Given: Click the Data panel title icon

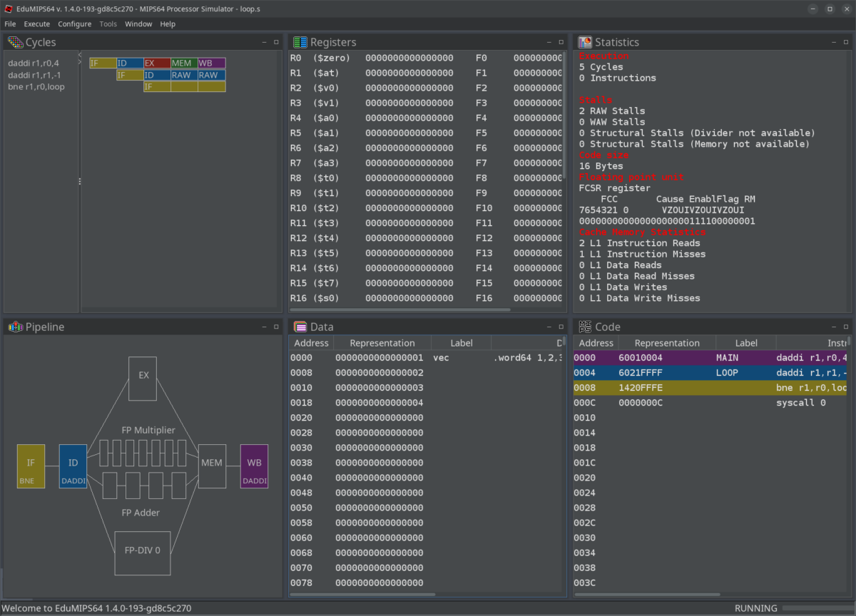Looking at the screenshot, I should pyautogui.click(x=300, y=327).
